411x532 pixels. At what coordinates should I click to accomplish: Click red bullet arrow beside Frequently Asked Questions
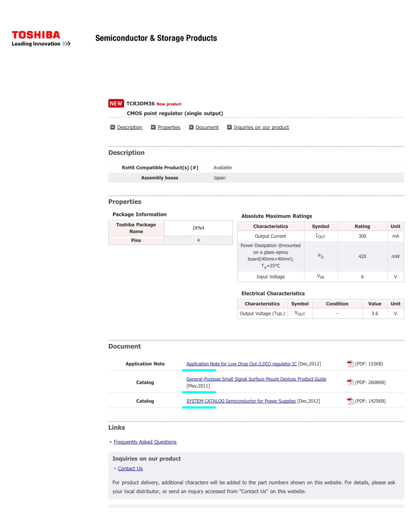coord(111,442)
